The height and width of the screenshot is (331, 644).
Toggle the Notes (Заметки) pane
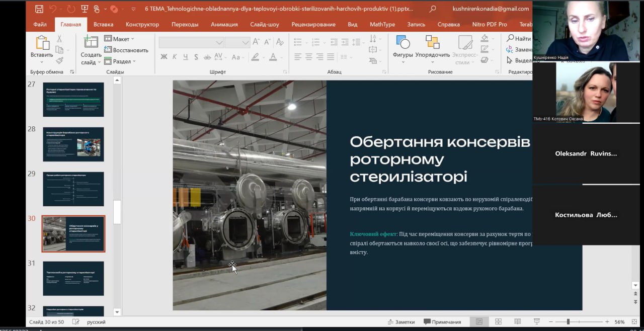400,322
